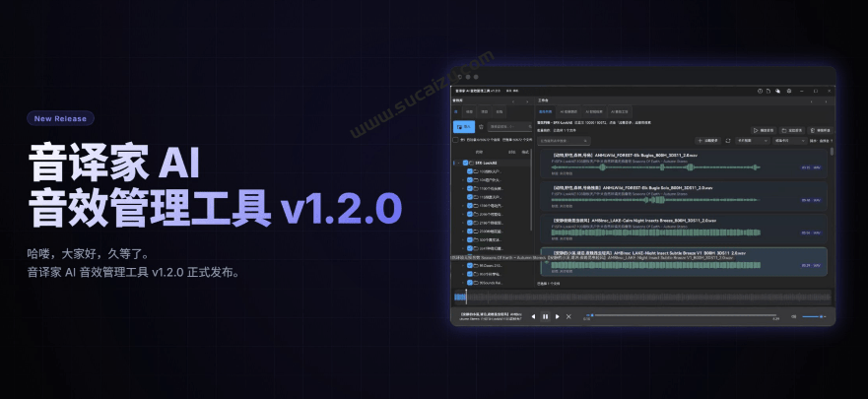The image size is (868, 399).
Task: Expand the M.Daws folder
Action: 463,266
